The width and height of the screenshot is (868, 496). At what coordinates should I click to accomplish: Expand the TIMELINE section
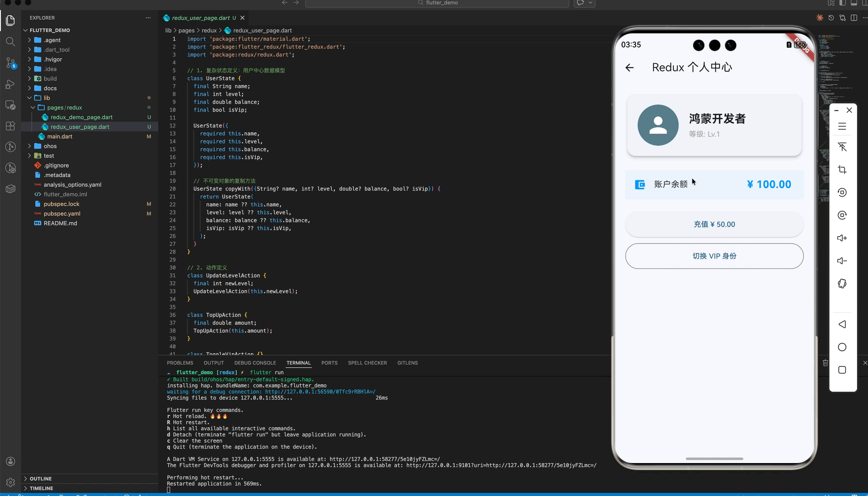[x=41, y=488]
